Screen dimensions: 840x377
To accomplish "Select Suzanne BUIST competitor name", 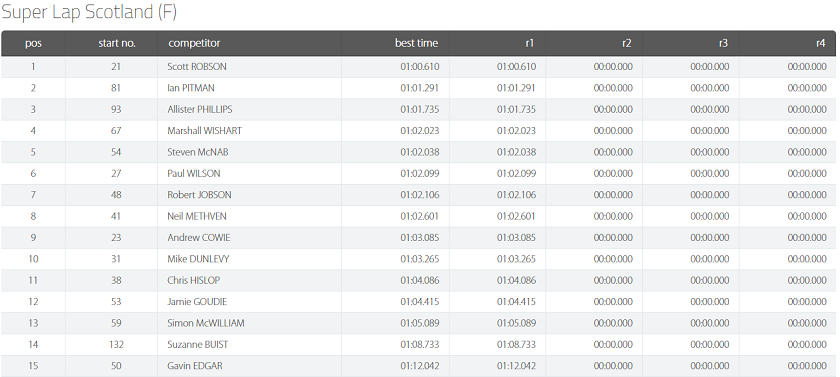I will point(198,345).
